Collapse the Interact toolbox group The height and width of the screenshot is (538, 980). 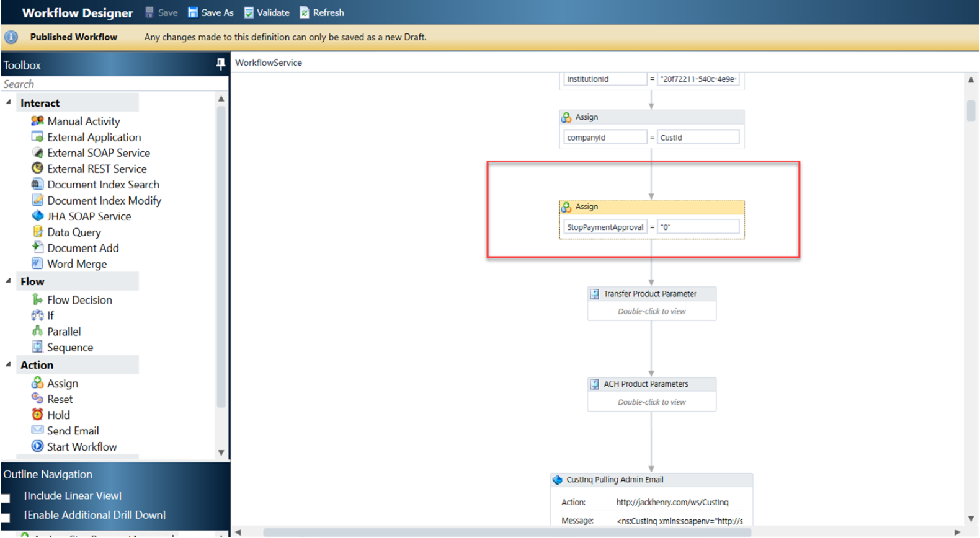pyautogui.click(x=9, y=102)
